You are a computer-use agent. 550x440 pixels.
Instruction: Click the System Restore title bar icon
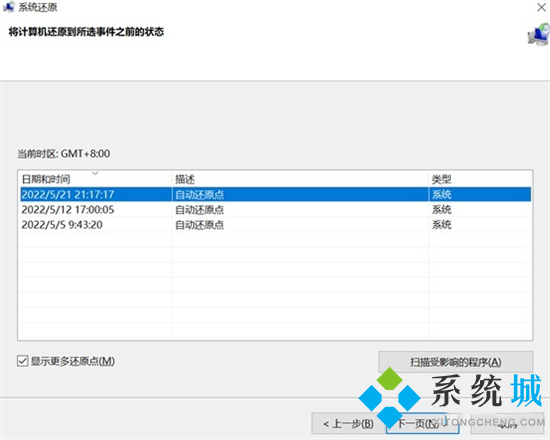point(8,7)
